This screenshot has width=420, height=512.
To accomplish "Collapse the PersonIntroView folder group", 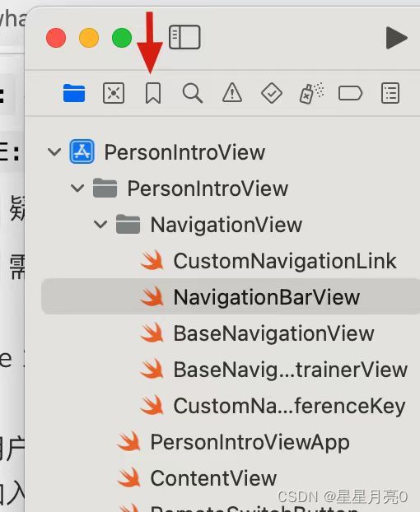I will [x=77, y=188].
